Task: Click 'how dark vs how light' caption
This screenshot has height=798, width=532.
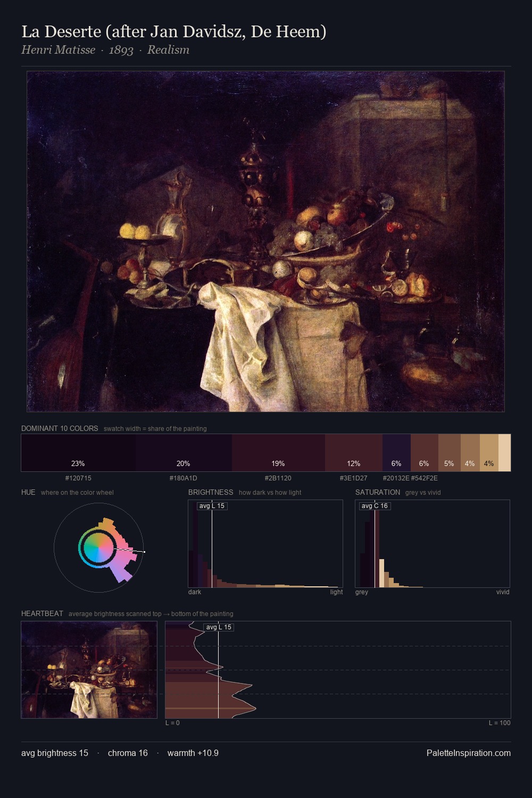Action: (x=270, y=493)
